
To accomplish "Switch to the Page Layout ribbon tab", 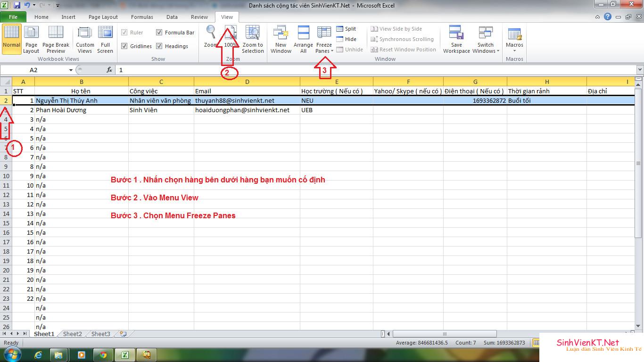I will pyautogui.click(x=103, y=17).
